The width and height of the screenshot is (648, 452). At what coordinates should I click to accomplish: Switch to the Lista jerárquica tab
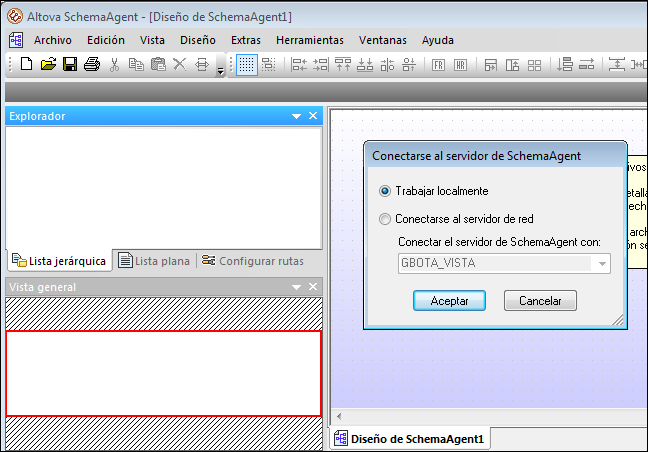59,261
